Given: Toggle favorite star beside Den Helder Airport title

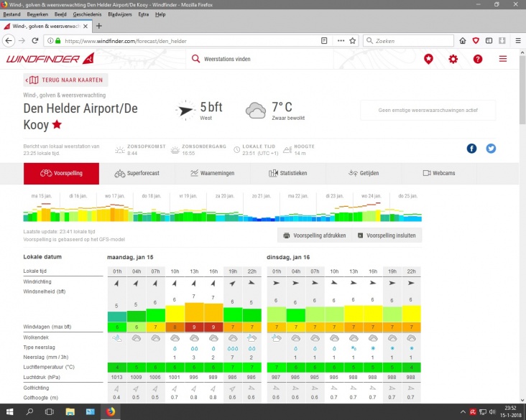Looking at the screenshot, I should [x=57, y=125].
